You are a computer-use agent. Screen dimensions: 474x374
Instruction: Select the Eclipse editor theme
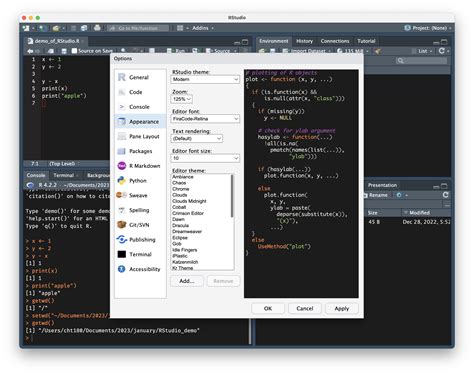click(x=200, y=238)
